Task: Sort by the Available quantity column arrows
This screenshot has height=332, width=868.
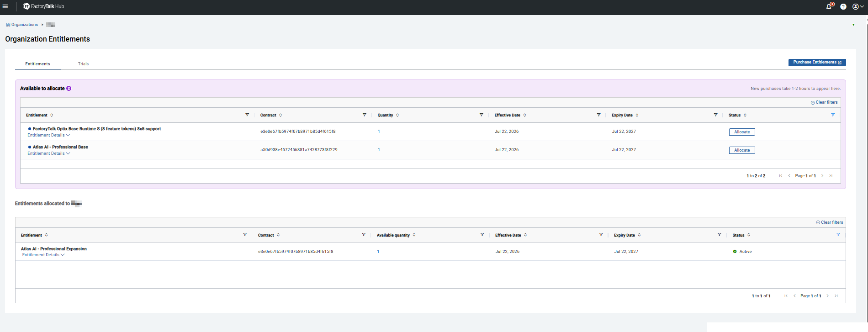Action: [x=414, y=235]
